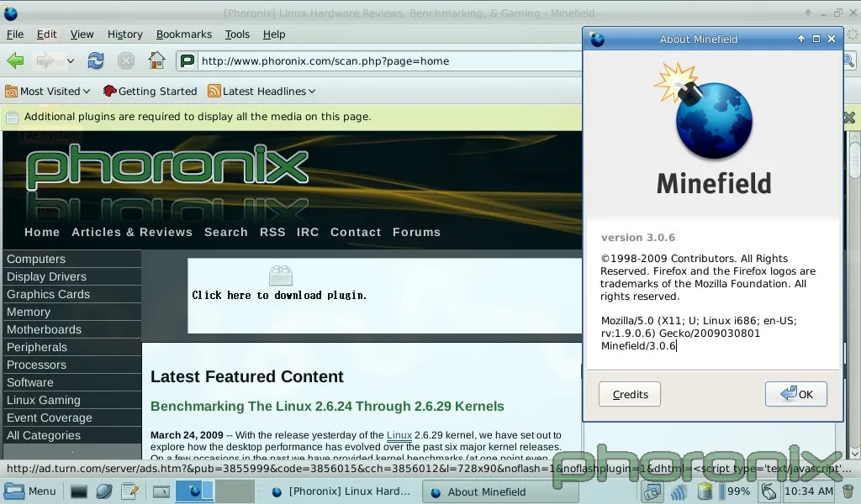Click the Phoronix site icon in address bar

click(x=188, y=60)
